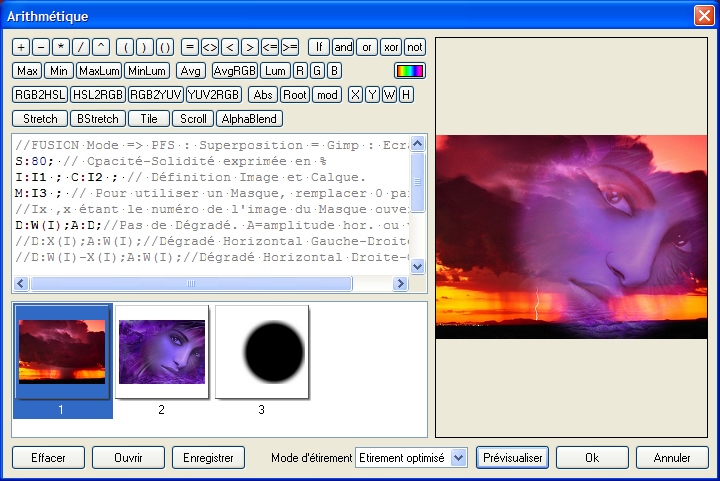Insert a closing parenthesis
The image size is (720, 481).
point(145,47)
